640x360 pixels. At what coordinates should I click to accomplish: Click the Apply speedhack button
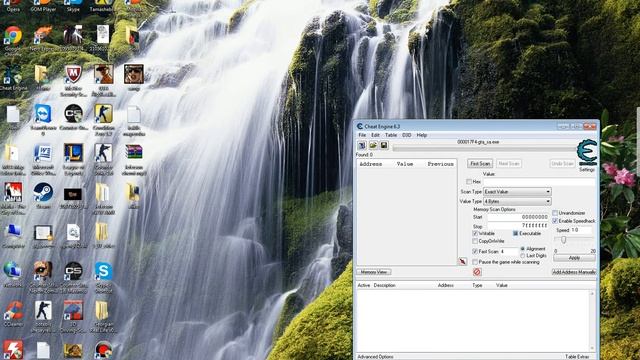tap(574, 258)
